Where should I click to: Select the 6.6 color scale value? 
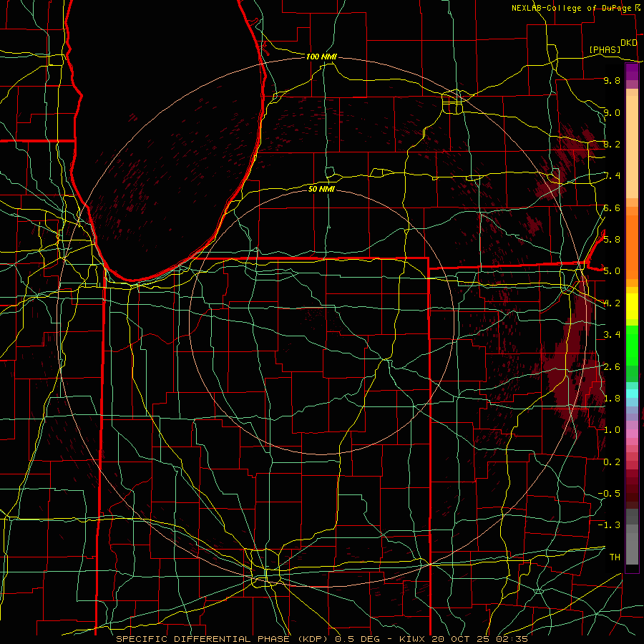612,208
